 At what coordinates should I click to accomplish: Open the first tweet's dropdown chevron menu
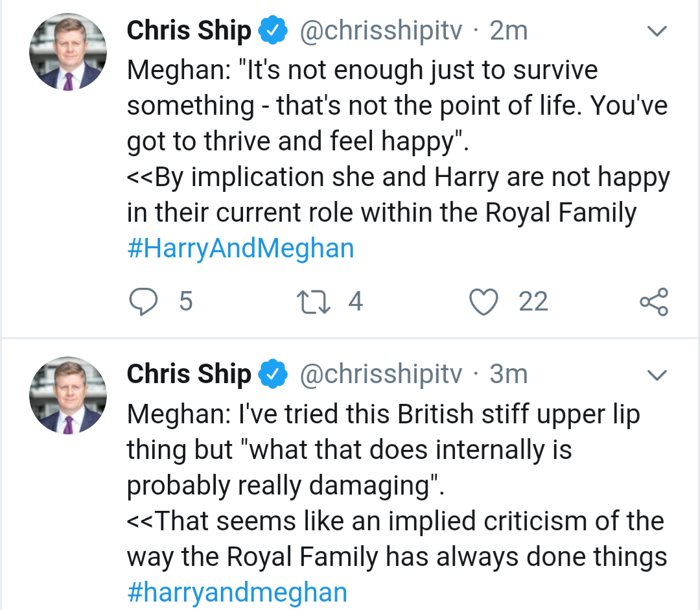657,32
